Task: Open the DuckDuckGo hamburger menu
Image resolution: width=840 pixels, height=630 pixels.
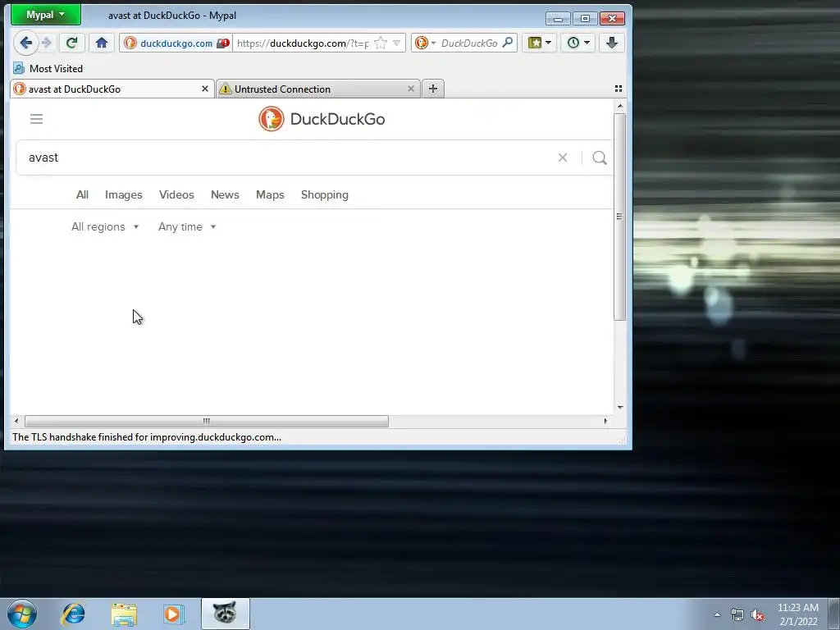Action: [x=36, y=119]
